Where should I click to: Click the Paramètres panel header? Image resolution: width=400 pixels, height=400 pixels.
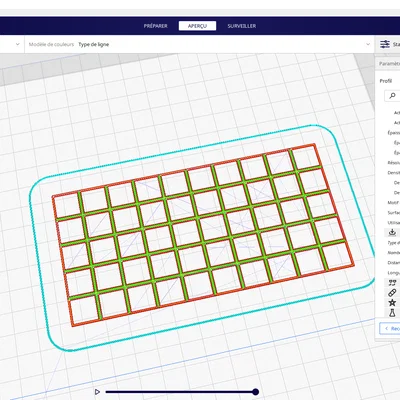388,64
